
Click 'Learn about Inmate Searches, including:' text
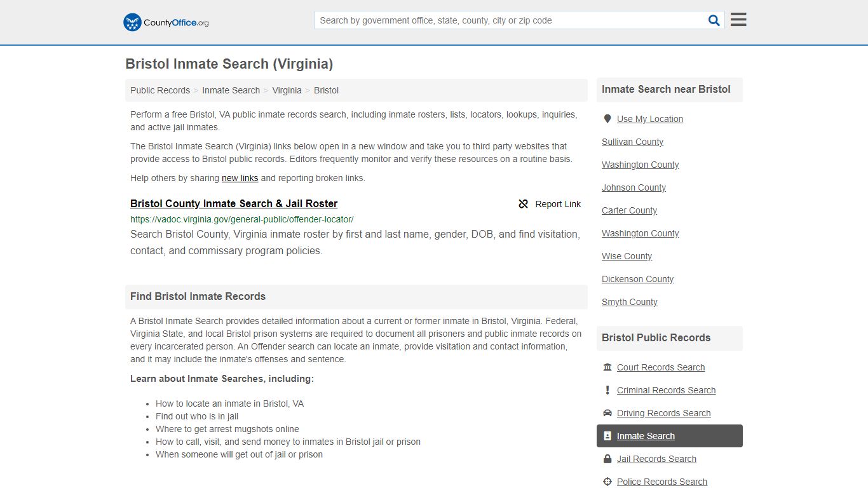pos(222,379)
